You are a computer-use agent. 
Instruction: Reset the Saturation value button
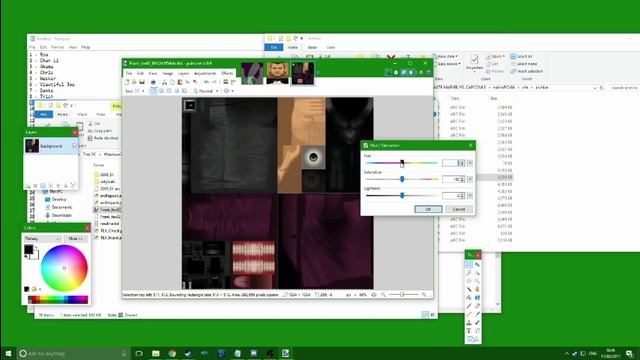470,179
